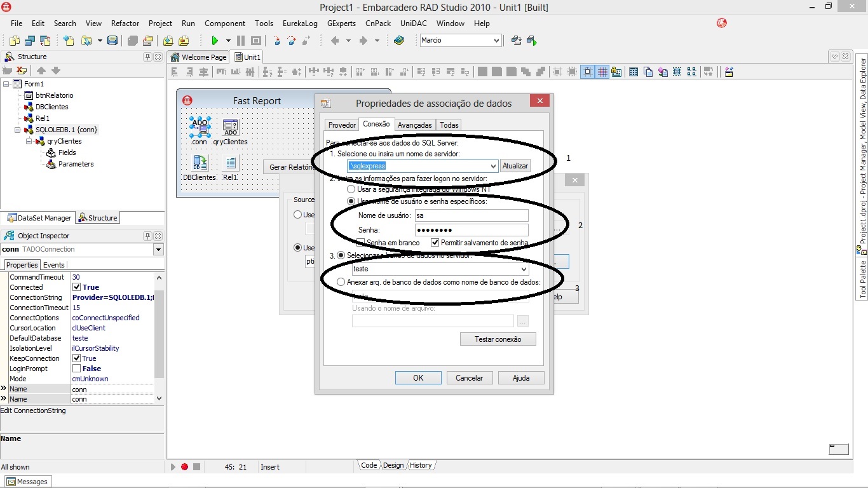
Task: Uncheck 'Permitir salvamento de senha'
Action: point(435,243)
